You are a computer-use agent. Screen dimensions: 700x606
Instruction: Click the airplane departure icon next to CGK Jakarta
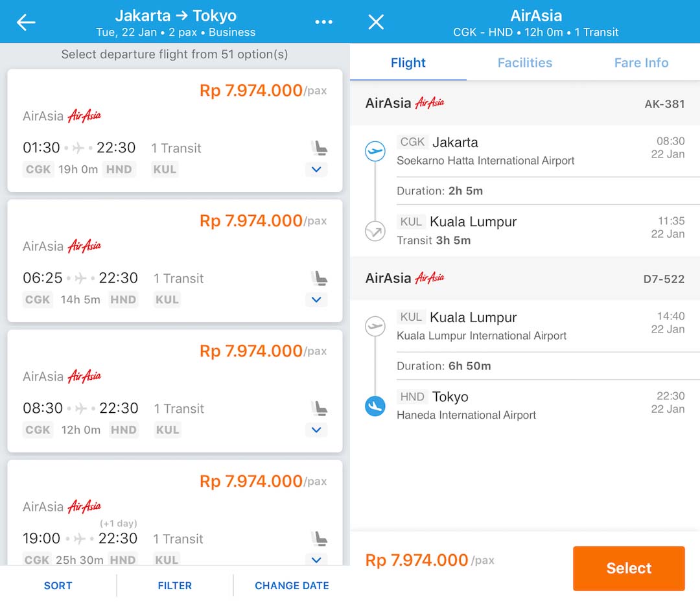(x=375, y=150)
